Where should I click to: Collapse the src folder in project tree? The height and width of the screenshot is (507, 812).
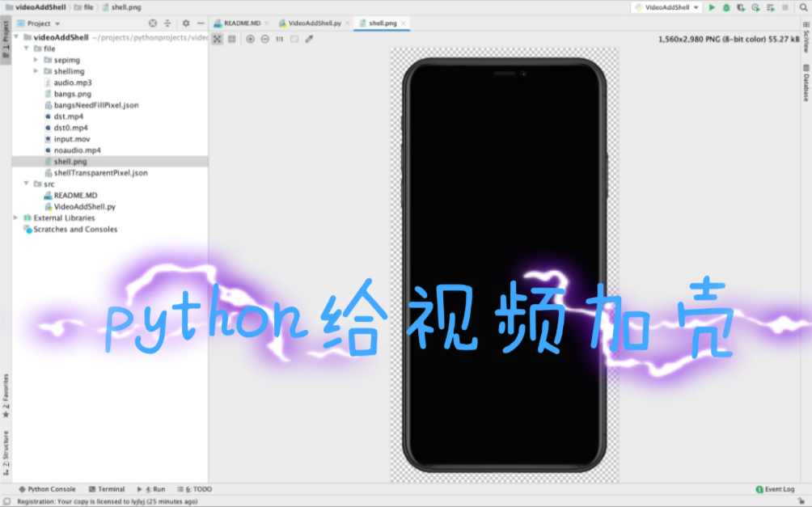(x=27, y=184)
